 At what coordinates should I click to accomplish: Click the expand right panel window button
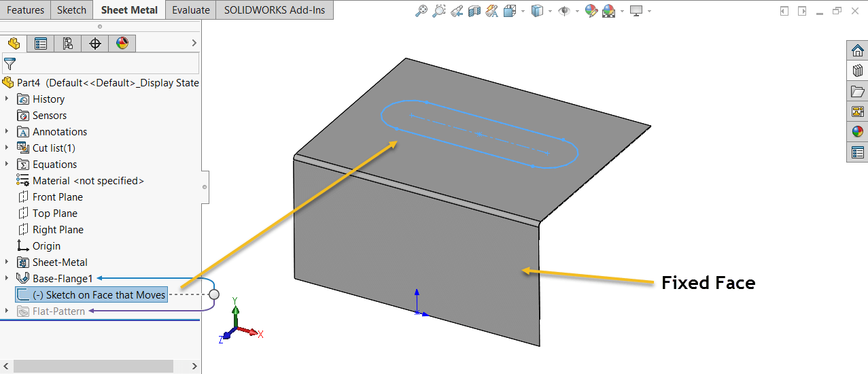802,11
